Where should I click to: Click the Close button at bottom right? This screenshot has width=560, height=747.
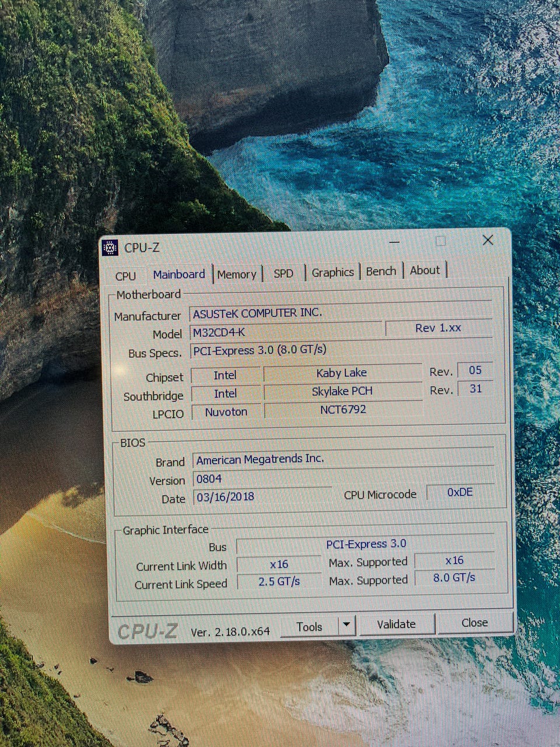point(474,623)
